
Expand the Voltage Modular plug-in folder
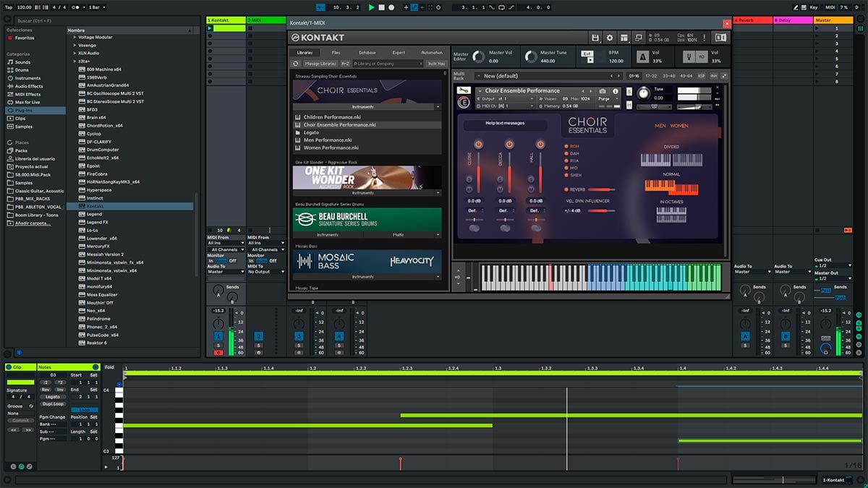click(x=75, y=37)
